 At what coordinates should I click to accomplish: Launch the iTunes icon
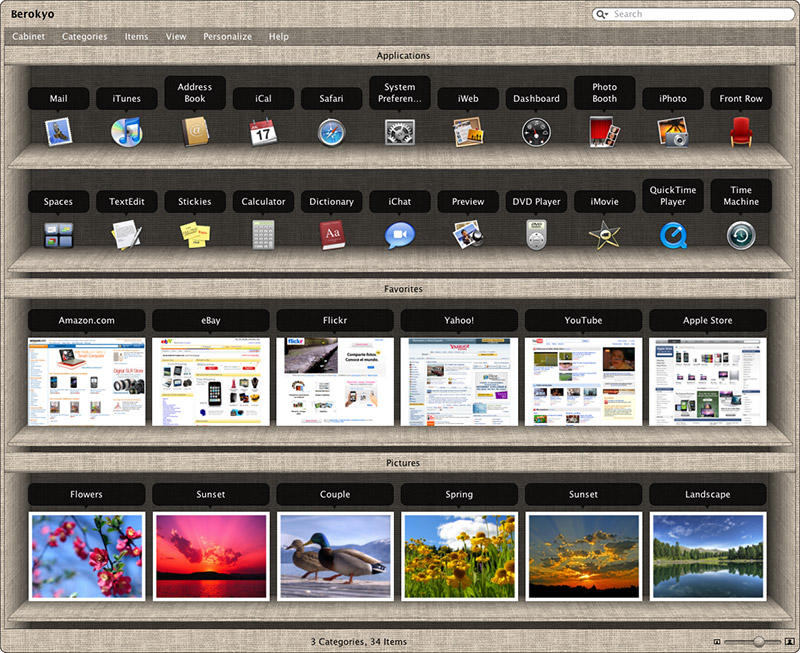tap(127, 132)
